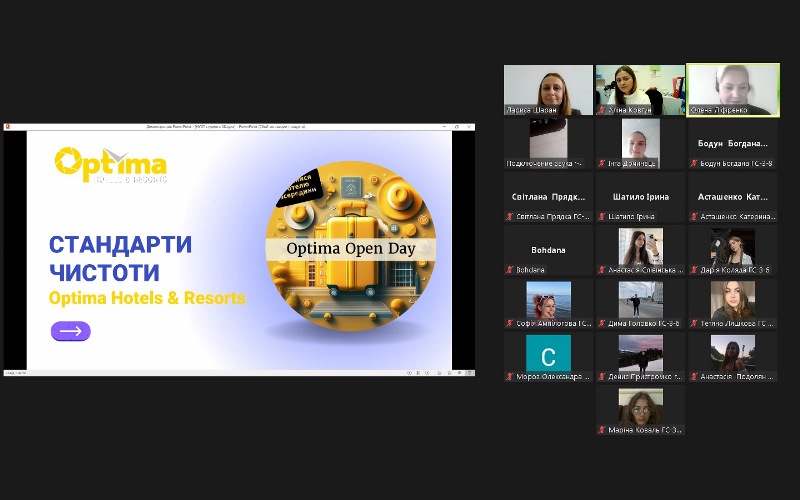
Task: Click large centered 'Bohdana' name
Action: pos(548,250)
